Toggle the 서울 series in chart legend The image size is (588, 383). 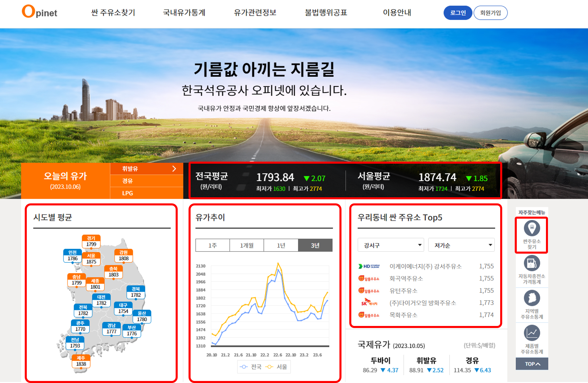[x=277, y=367]
